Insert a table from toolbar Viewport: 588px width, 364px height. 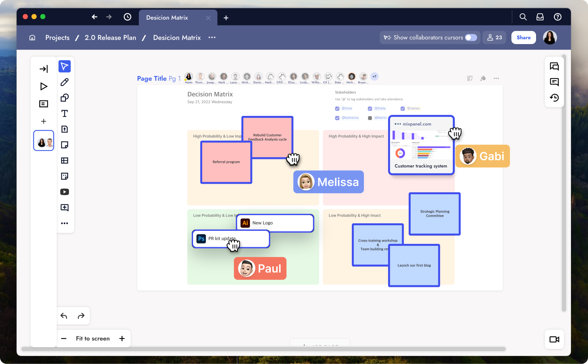click(x=65, y=160)
